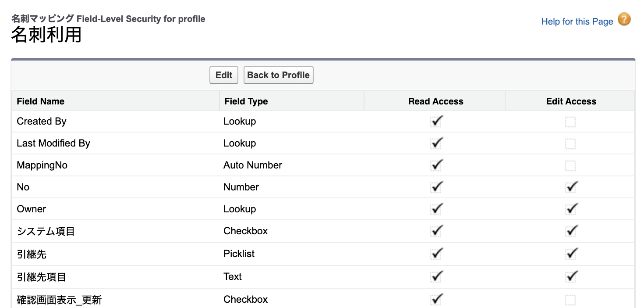Click Read Access checkbox for Created By
Screen dimensions: 644x308
pos(436,122)
